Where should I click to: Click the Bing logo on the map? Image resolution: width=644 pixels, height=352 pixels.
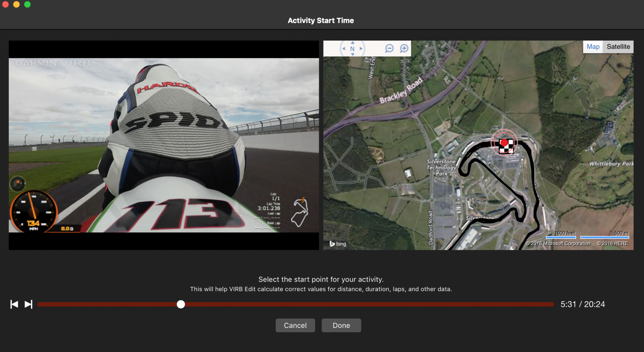pos(338,244)
